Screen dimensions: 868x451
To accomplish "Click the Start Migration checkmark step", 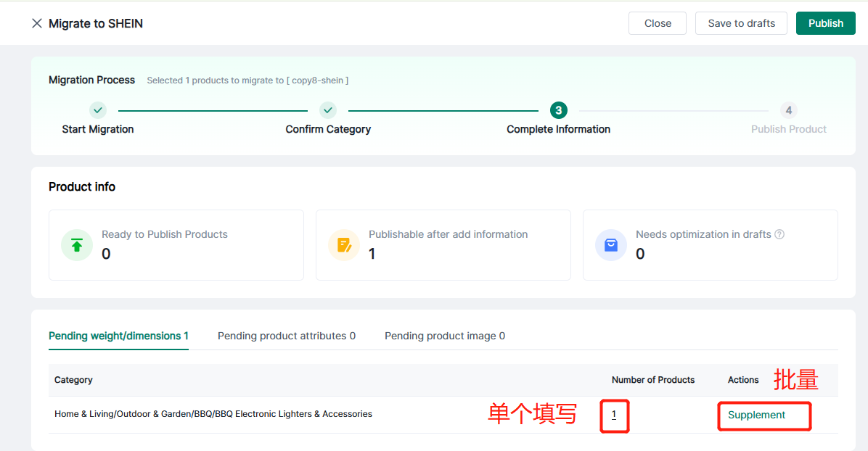I will tap(98, 110).
